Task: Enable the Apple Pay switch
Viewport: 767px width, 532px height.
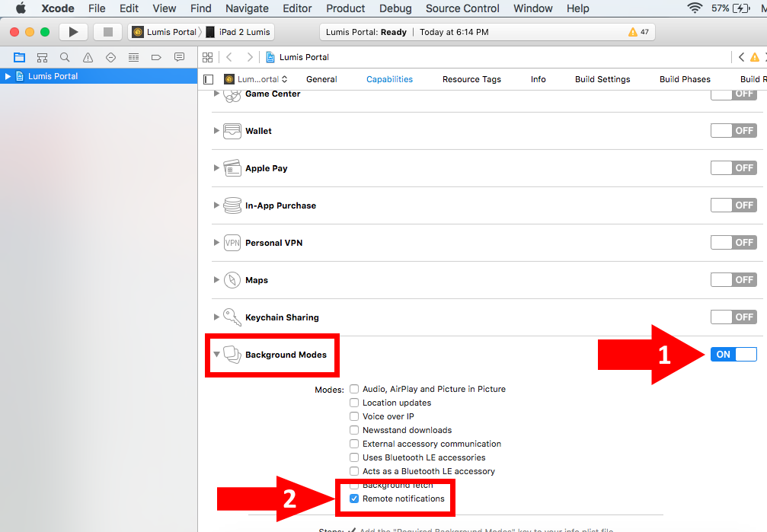Action: click(x=733, y=167)
